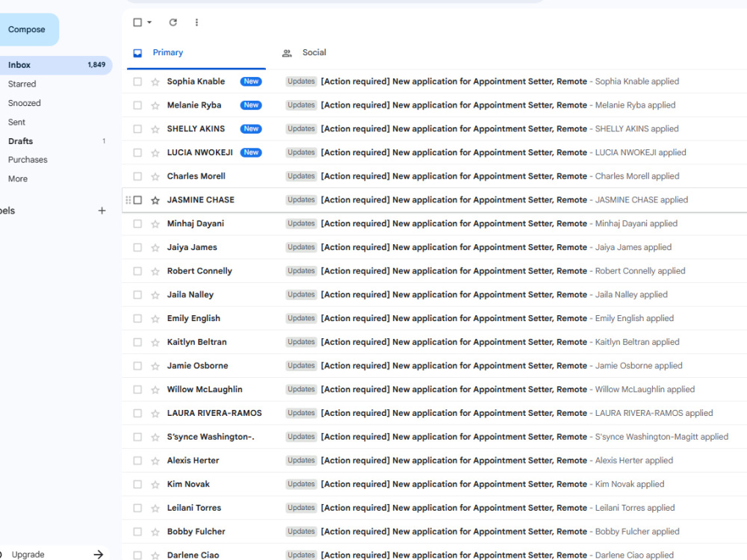Star the Jaila Nalley email
747x560 pixels.
(155, 295)
